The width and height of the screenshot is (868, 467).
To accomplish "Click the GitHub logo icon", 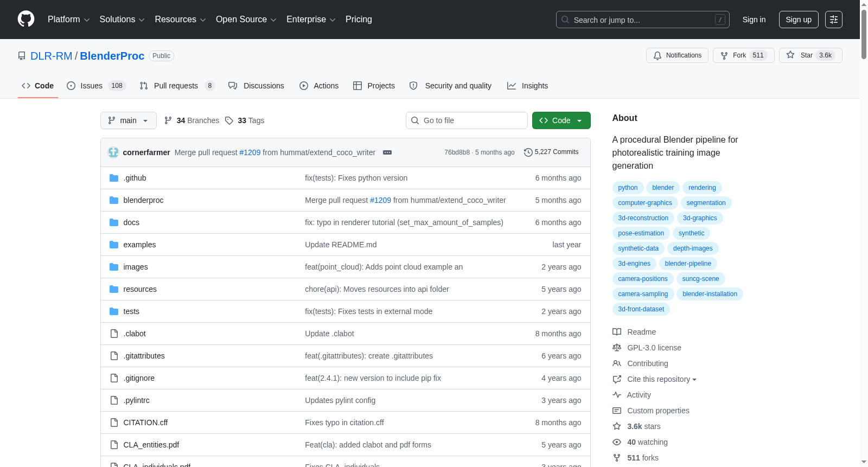I will tap(26, 20).
